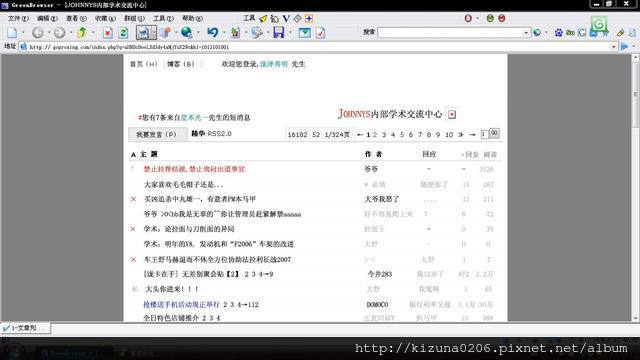The height and width of the screenshot is (360, 640).
Task: Open dropdown next to the selected view button
Action: (x=153, y=33)
